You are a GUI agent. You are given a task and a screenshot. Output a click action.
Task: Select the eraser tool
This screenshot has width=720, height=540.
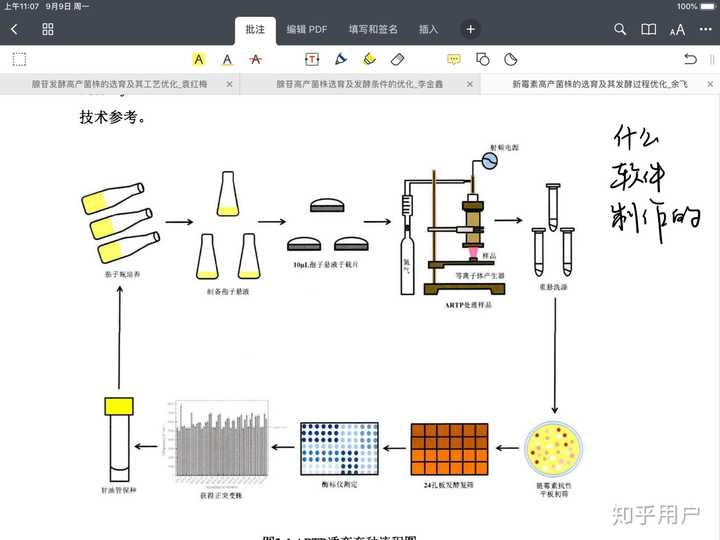point(398,59)
